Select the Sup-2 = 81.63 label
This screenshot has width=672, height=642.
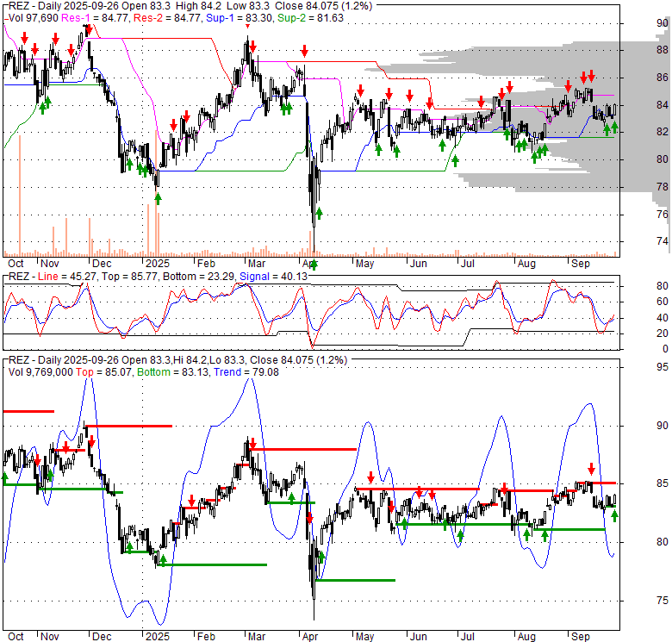[310, 18]
